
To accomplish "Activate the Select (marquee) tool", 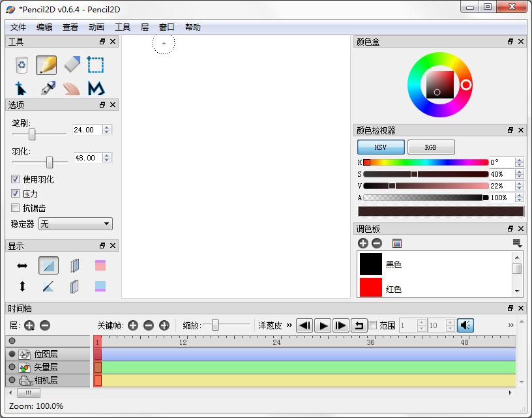I will 96,65.
